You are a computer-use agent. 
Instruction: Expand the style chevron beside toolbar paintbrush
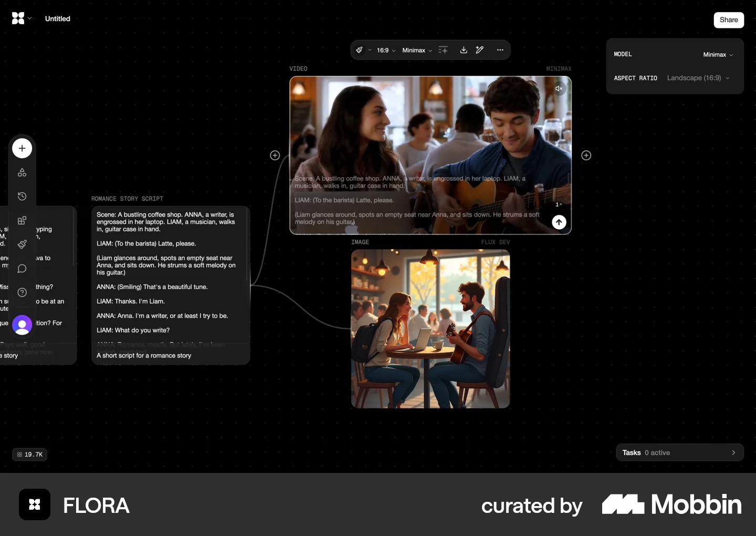point(370,50)
